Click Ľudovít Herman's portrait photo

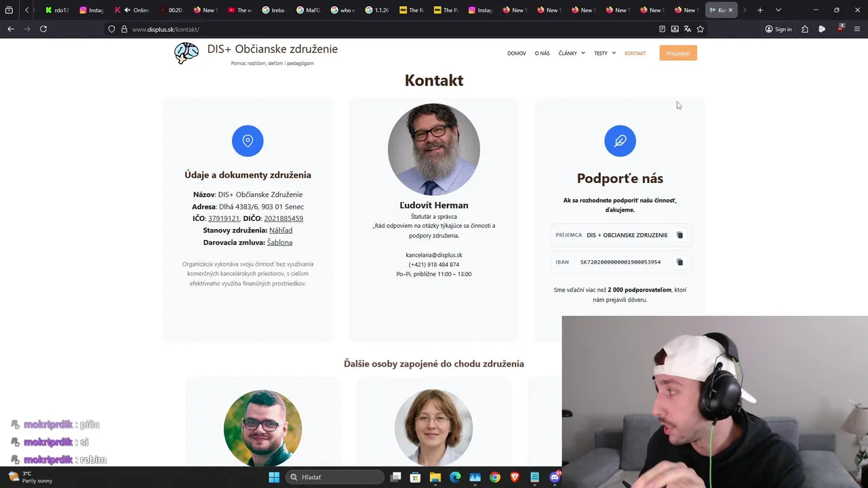(x=434, y=149)
